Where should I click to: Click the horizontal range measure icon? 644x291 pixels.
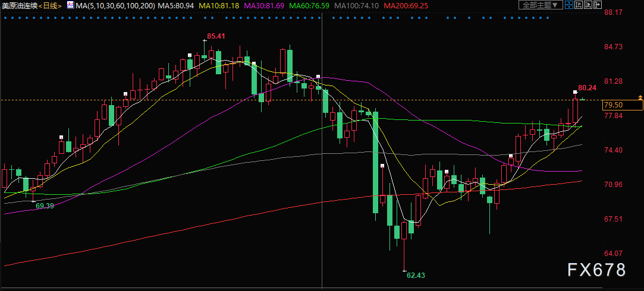coord(578,5)
